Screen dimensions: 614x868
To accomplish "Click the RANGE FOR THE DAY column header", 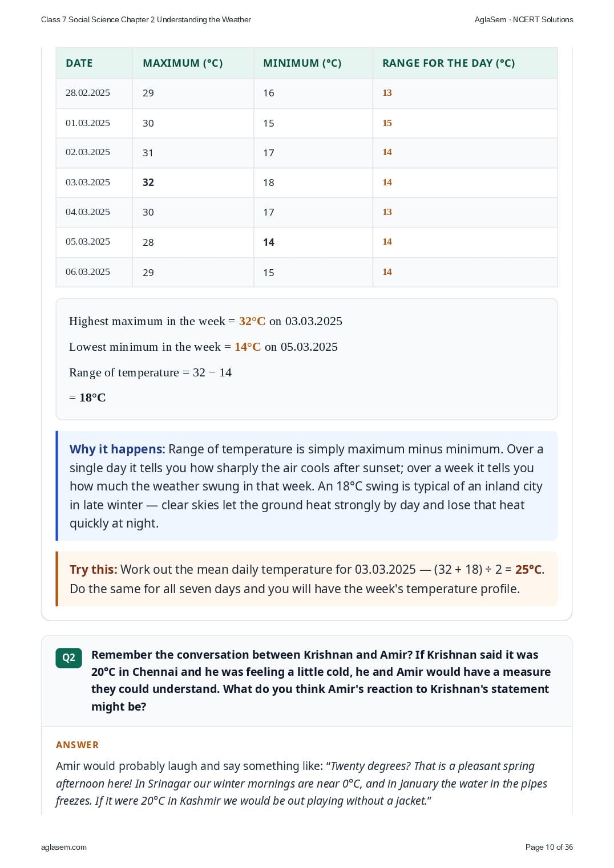I will [449, 63].
